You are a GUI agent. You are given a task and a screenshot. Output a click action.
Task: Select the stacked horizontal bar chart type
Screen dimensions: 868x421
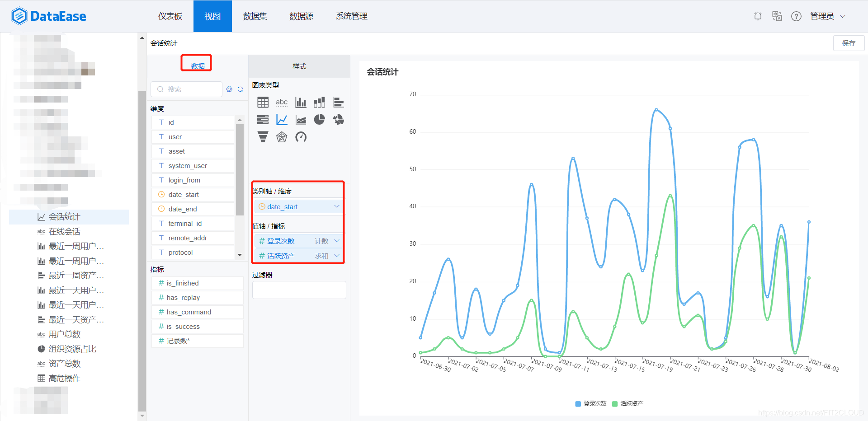(263, 119)
